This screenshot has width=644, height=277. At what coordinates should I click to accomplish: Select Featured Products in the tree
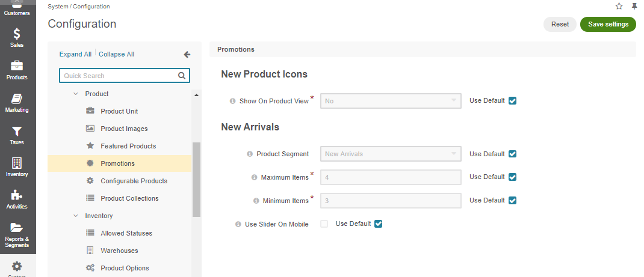click(128, 146)
